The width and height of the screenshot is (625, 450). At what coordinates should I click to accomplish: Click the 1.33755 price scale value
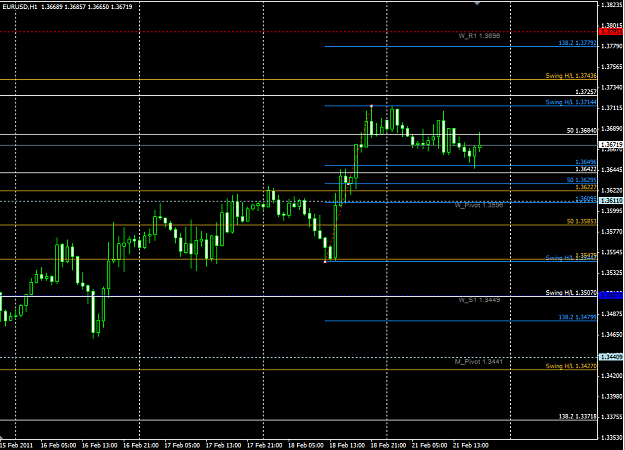point(611,417)
